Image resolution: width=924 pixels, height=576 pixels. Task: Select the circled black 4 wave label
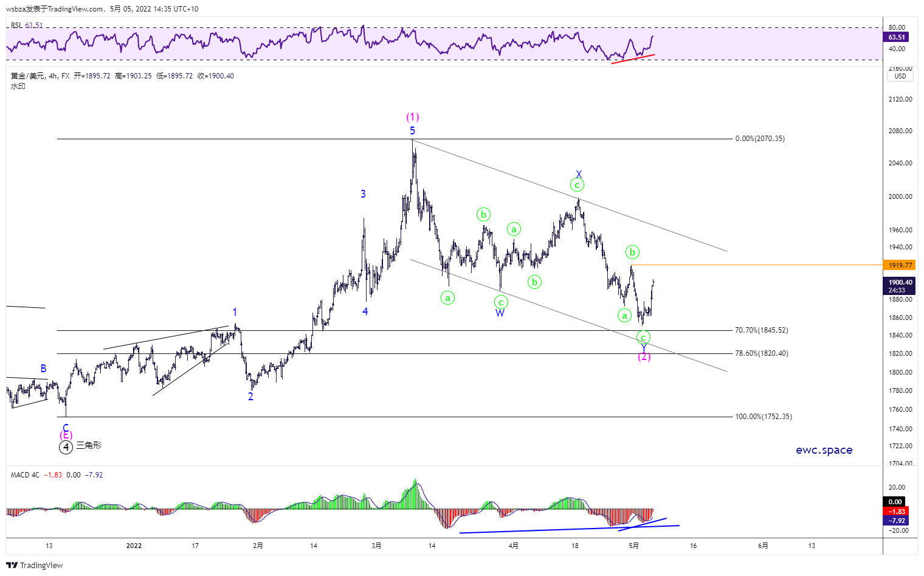pyautogui.click(x=66, y=447)
